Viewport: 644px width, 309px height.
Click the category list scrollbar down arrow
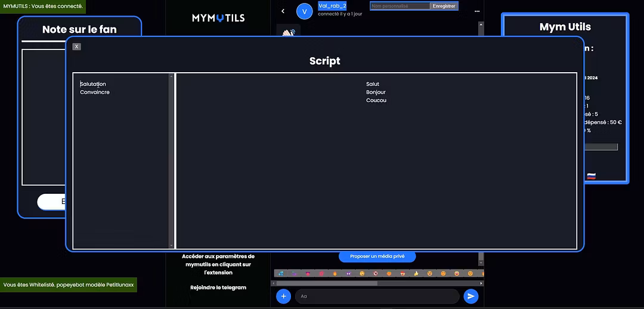pyautogui.click(x=171, y=246)
